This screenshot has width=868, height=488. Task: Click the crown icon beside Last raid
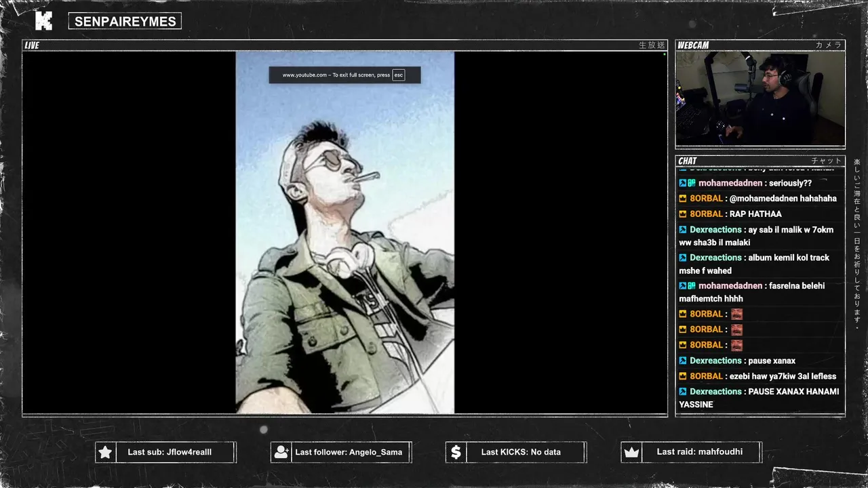click(x=631, y=452)
